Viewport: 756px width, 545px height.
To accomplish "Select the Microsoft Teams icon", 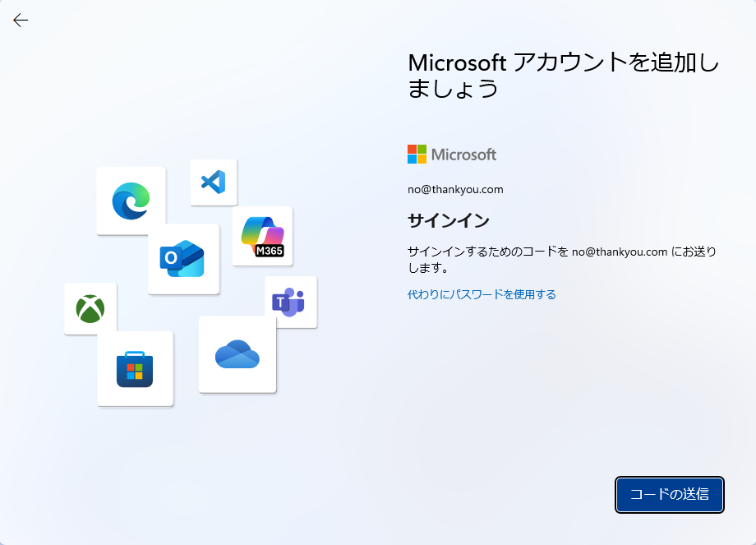I will 290,303.
